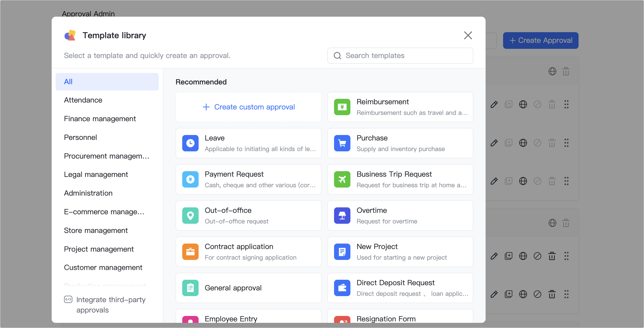Select the Business Trip Request airplane icon

pyautogui.click(x=342, y=179)
